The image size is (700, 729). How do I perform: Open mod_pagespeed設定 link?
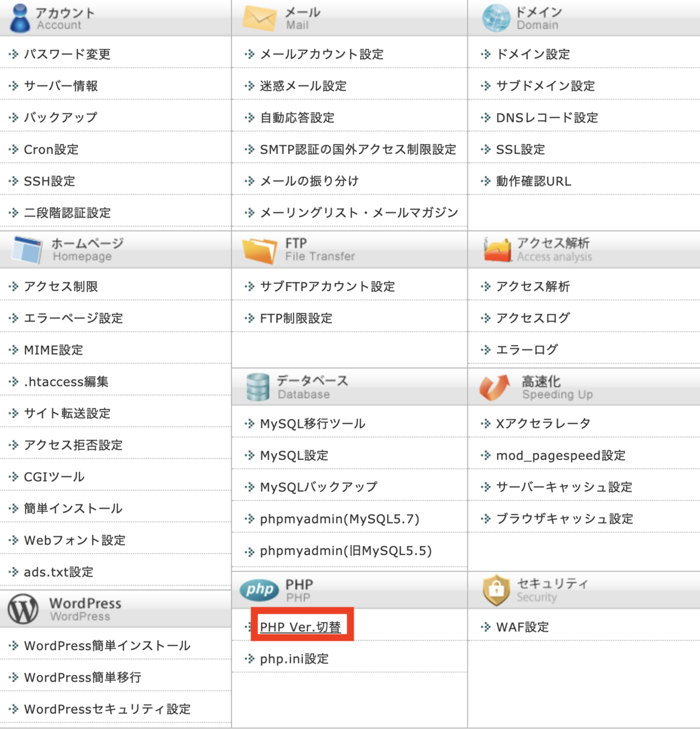pos(561,455)
